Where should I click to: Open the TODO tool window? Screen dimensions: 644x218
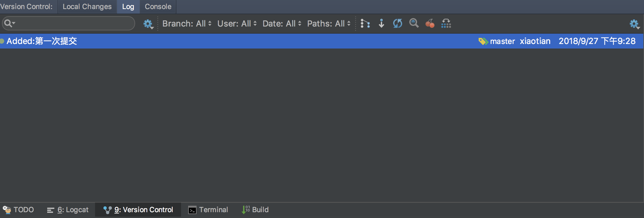(18, 210)
